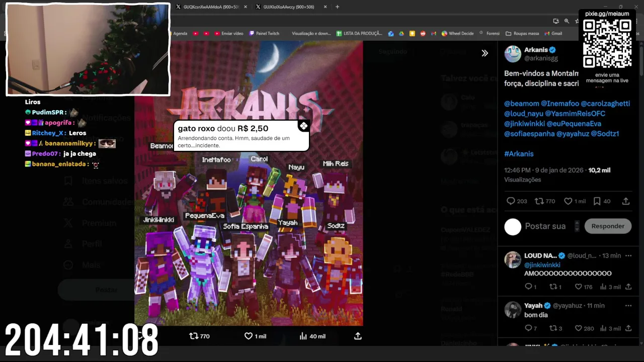Open @carolzaghetti mention link
644x362 pixels.
coord(605,104)
